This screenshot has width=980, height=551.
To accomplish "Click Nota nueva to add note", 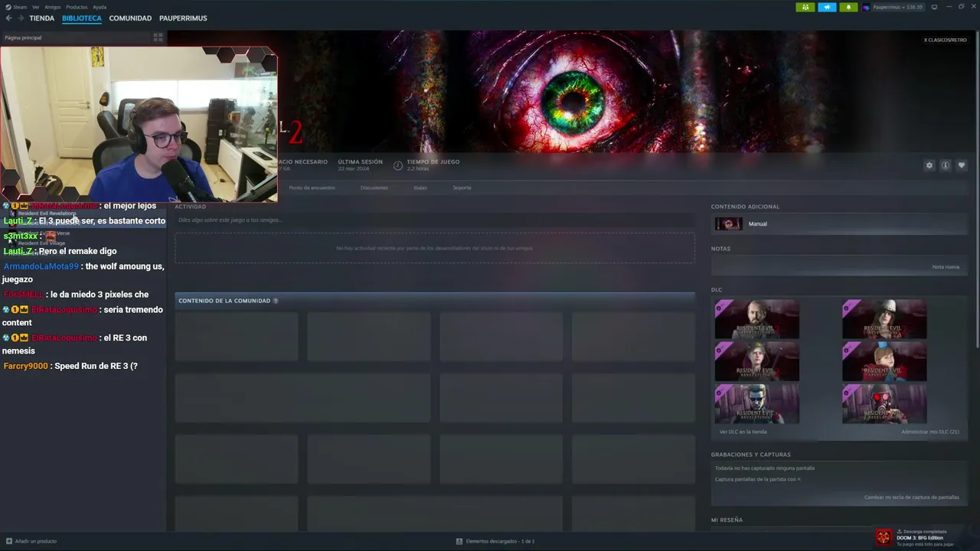I will point(946,267).
